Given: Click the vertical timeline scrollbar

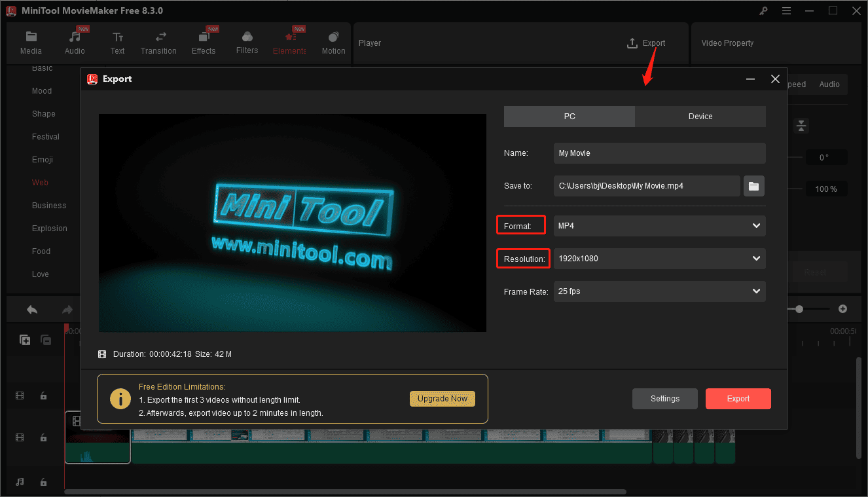Looking at the screenshot, I should [x=858, y=407].
